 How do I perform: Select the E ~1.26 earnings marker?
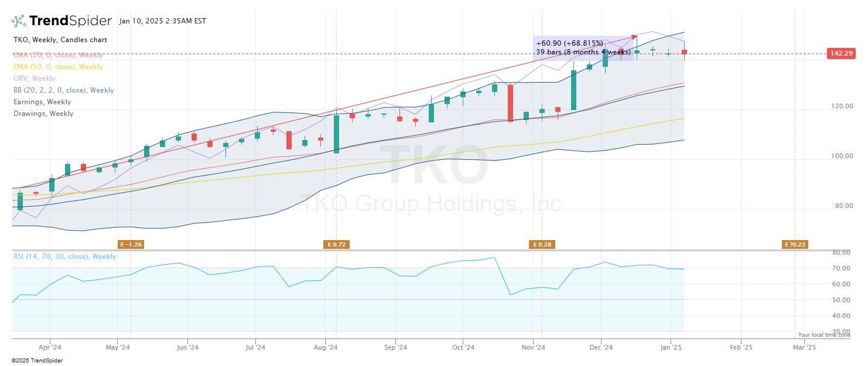click(130, 244)
